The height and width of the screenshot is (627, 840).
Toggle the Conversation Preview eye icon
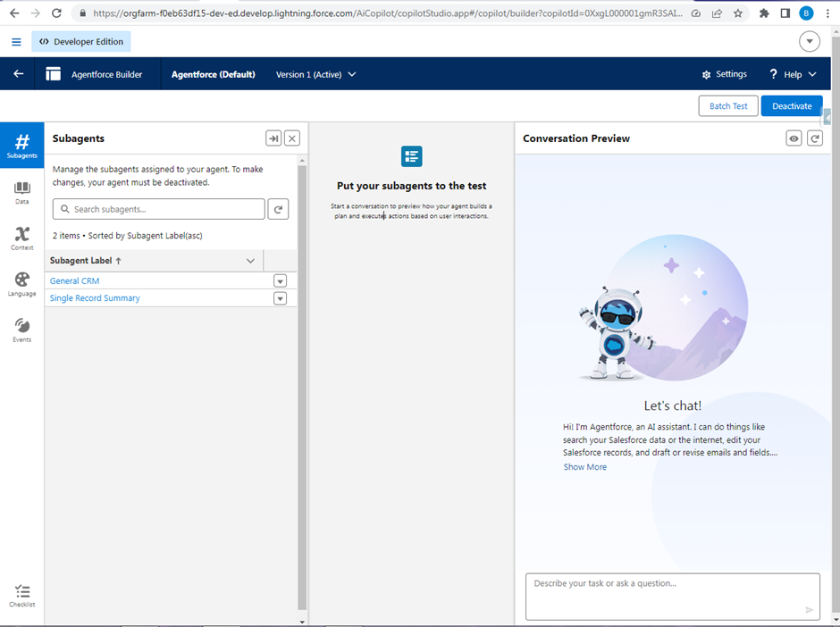pos(794,138)
